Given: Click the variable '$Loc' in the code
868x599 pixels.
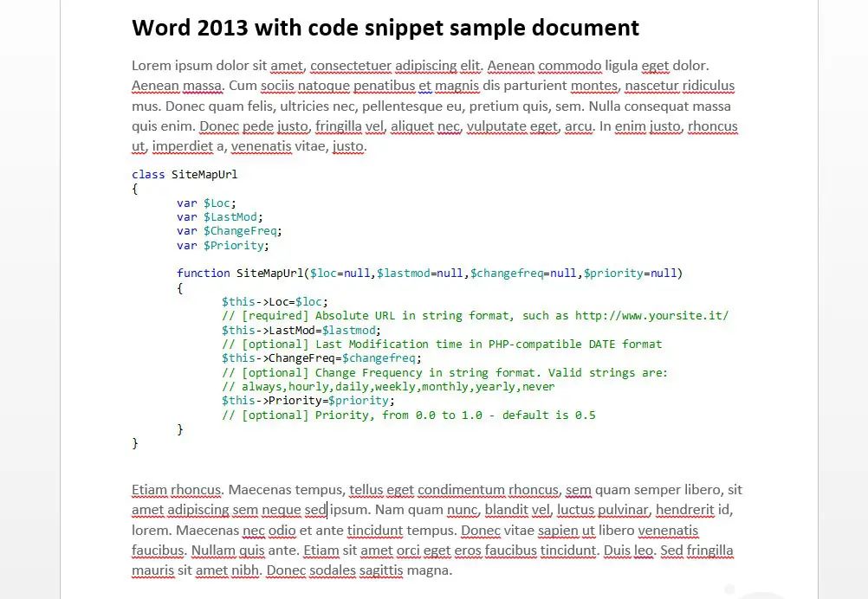Looking at the screenshot, I should tap(218, 203).
